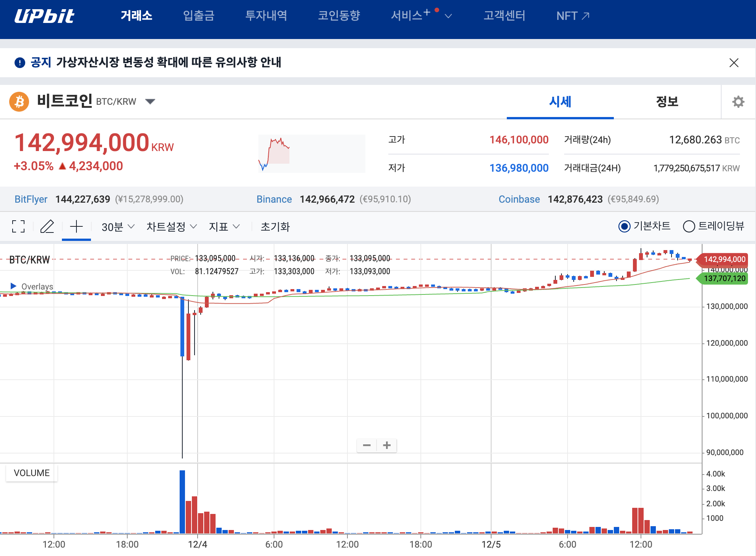Click the orange Bitcoin coin icon
The height and width of the screenshot is (556, 756).
[x=19, y=102]
